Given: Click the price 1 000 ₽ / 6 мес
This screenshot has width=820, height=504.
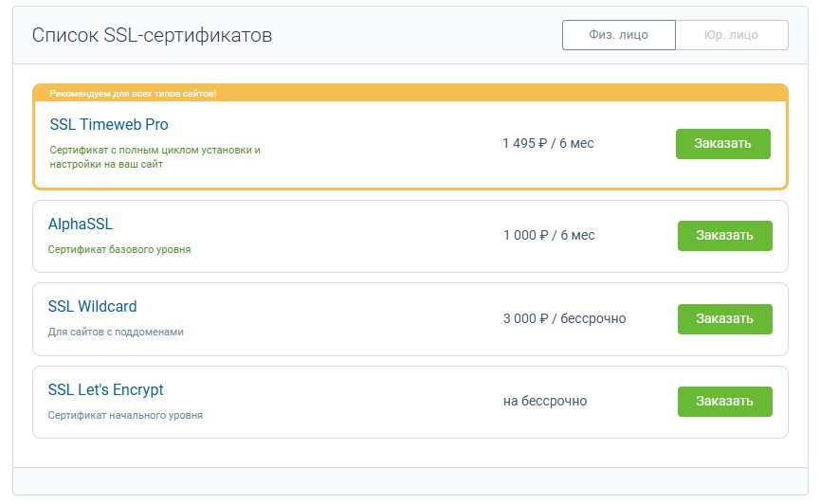Looking at the screenshot, I should click(x=549, y=235).
